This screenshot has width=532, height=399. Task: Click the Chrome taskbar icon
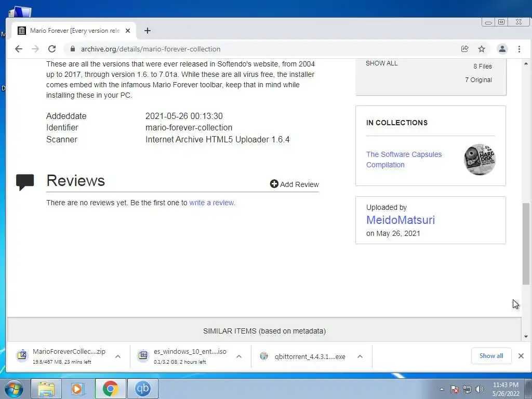pos(110,389)
